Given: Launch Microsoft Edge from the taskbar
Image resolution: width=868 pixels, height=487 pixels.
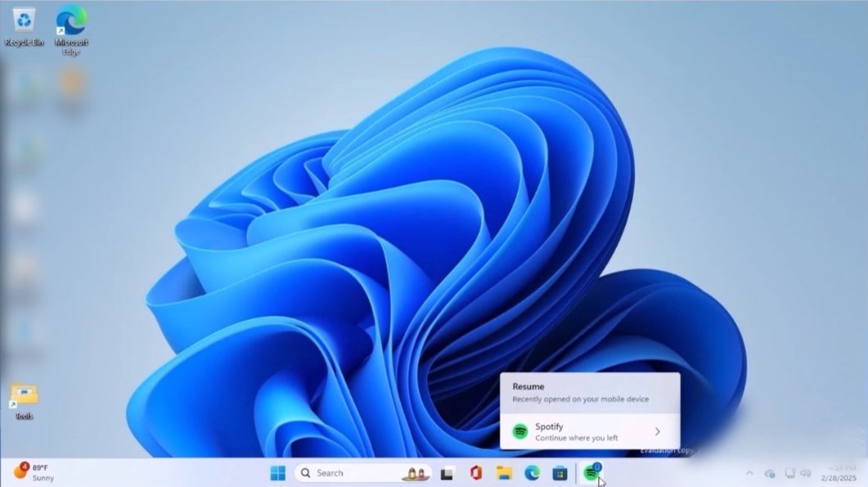Looking at the screenshot, I should pos(532,472).
